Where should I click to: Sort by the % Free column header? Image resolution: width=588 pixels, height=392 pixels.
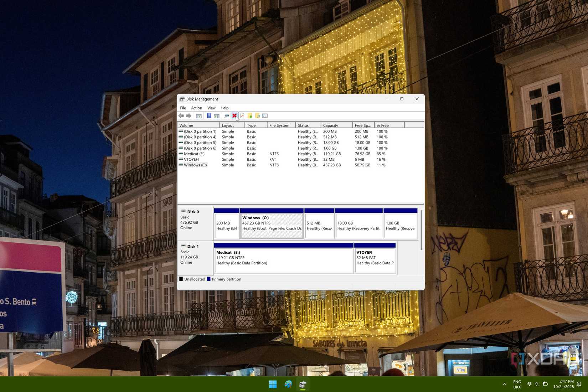click(x=390, y=125)
